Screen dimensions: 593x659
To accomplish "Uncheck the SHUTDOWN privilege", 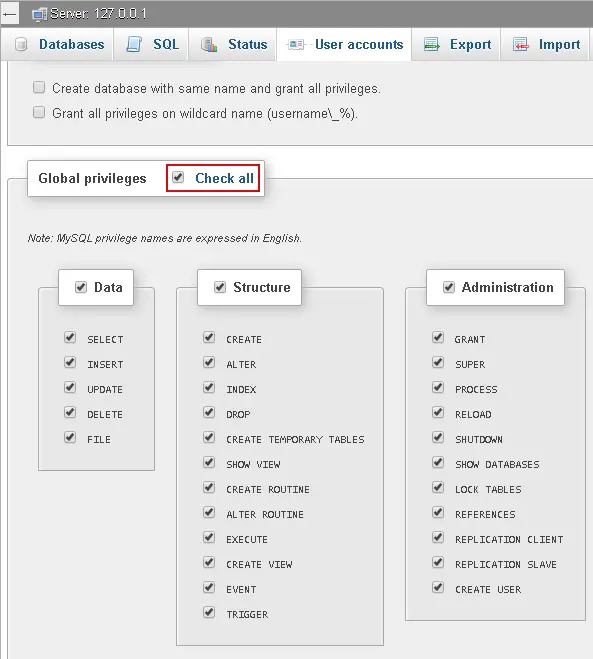I will [x=438, y=437].
